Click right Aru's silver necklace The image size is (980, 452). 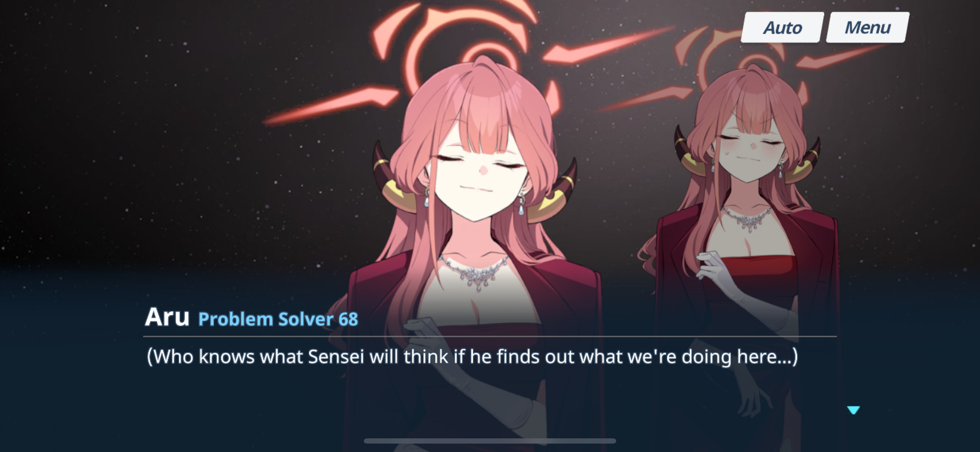click(x=747, y=218)
